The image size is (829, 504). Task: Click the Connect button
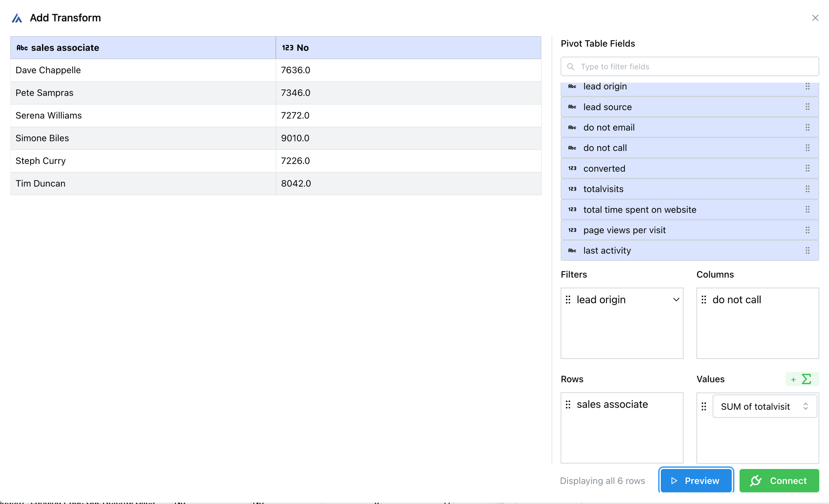(x=779, y=481)
